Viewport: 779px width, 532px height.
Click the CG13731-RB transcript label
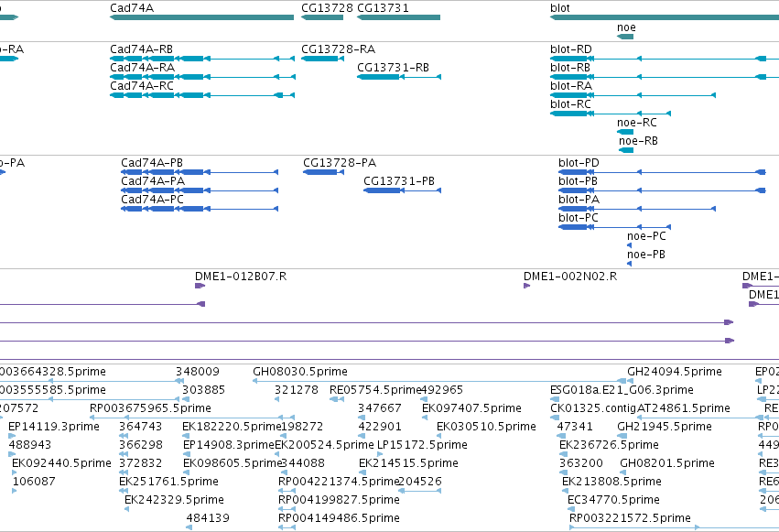coord(393,68)
